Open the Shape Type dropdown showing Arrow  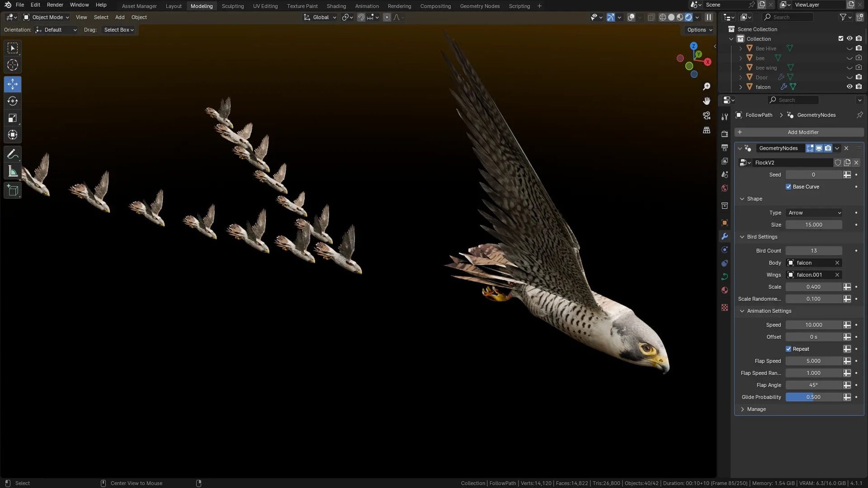pos(813,212)
